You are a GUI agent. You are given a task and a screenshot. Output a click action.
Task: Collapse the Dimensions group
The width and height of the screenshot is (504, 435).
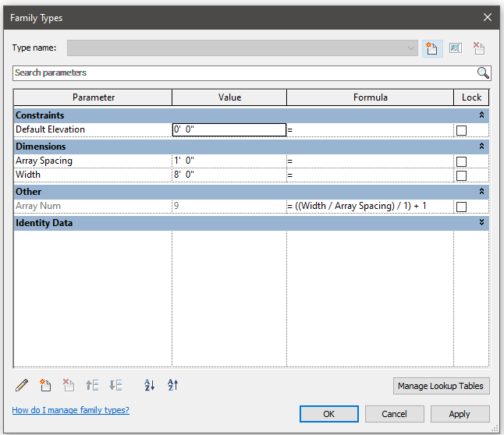tap(481, 147)
